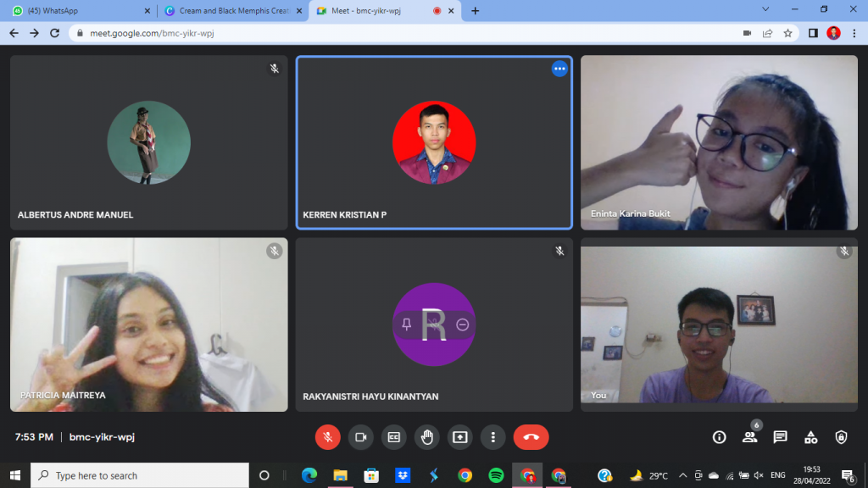Share this page icon
Screen dimensions: 868x488
pyautogui.click(x=767, y=33)
